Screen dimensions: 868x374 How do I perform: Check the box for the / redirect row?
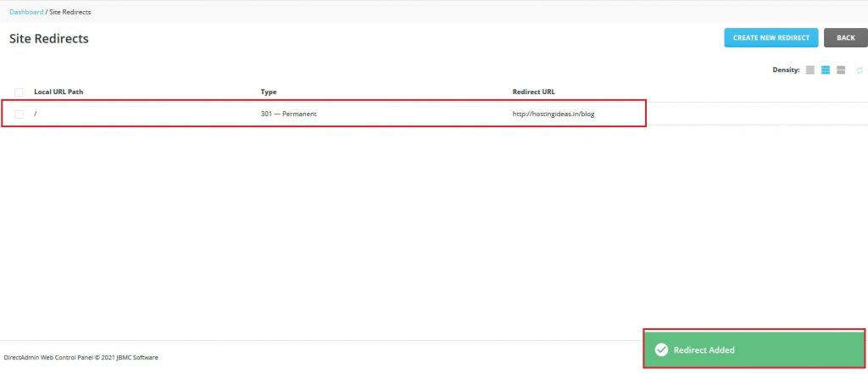tap(19, 114)
